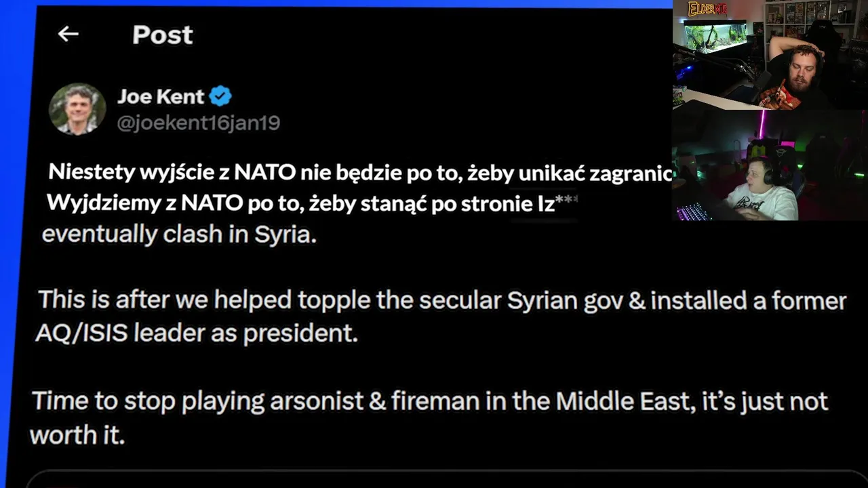Click the glowing keyboard in the bottom webcam
Viewport: 868px width, 488px height.
click(x=692, y=211)
